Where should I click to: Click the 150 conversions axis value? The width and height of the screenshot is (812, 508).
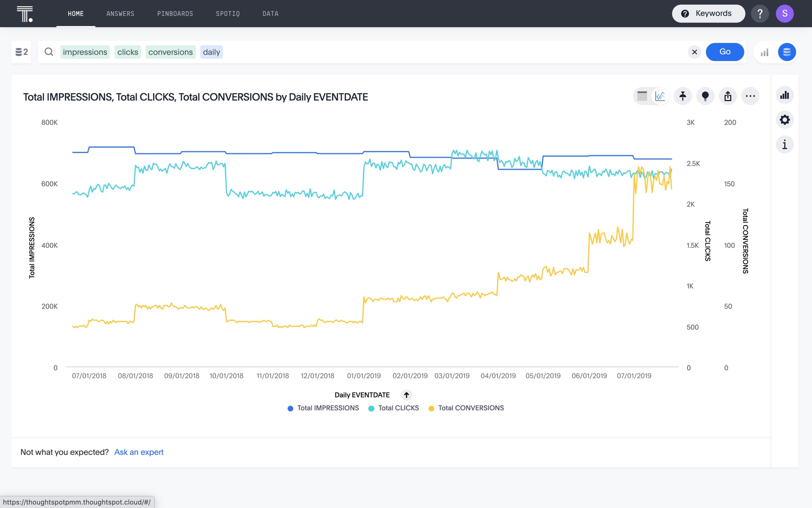(x=729, y=184)
